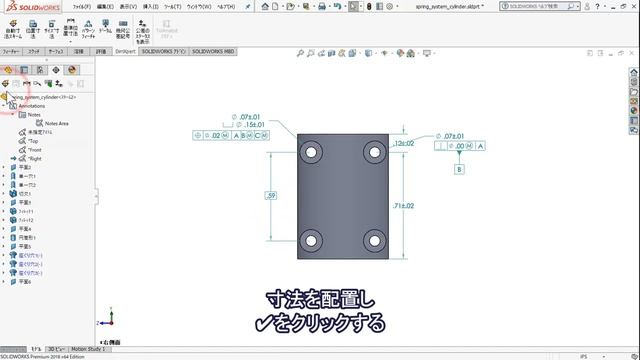Click the Home icon in quick access bar

point(265,7)
